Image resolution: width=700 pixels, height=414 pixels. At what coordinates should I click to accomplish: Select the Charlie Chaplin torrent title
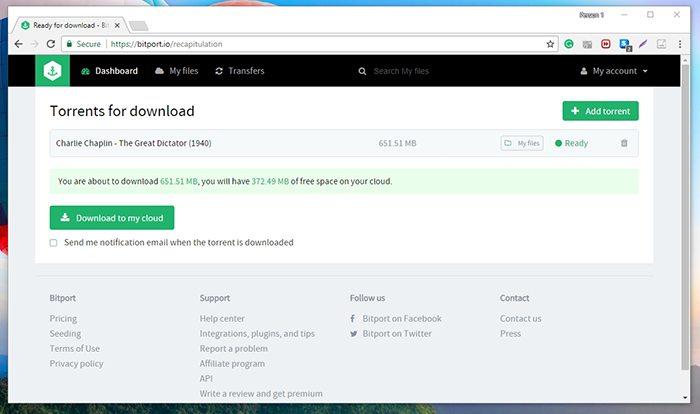tap(133, 143)
